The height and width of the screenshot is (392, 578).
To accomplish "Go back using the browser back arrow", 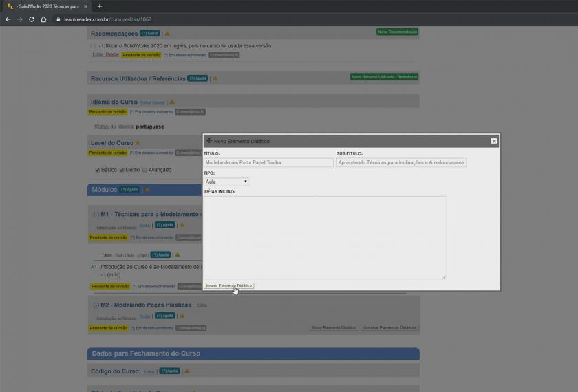I will coord(8,19).
